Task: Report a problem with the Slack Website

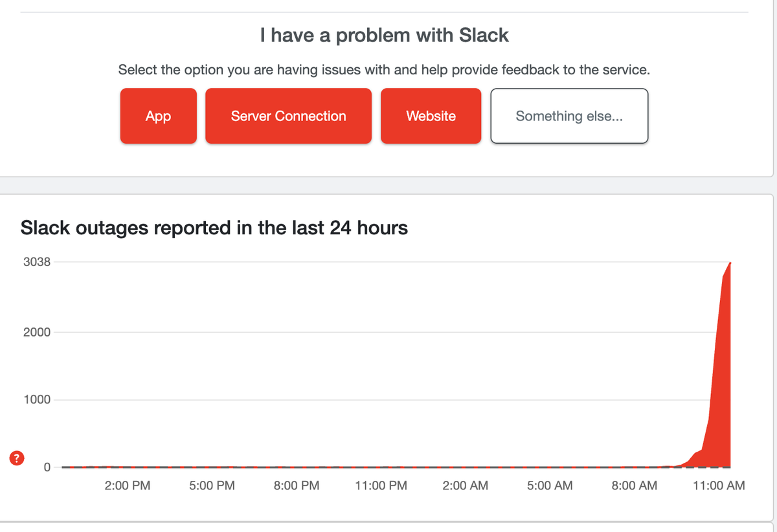Action: tap(431, 116)
